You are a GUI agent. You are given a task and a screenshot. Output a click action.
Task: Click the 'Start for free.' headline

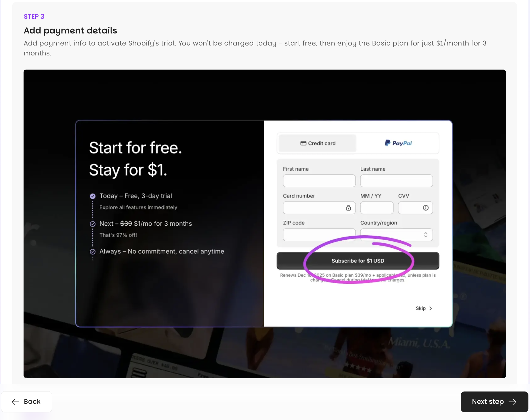click(136, 148)
